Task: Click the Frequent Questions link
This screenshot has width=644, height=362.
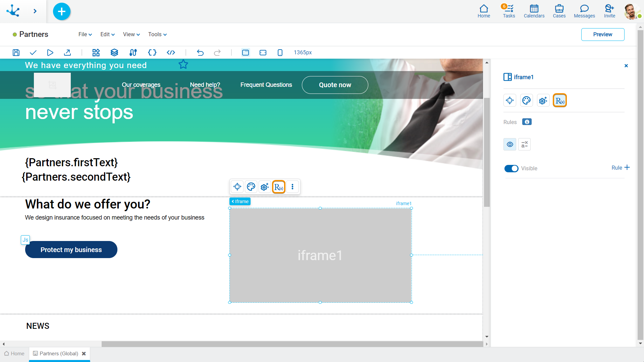Action: pos(266,85)
